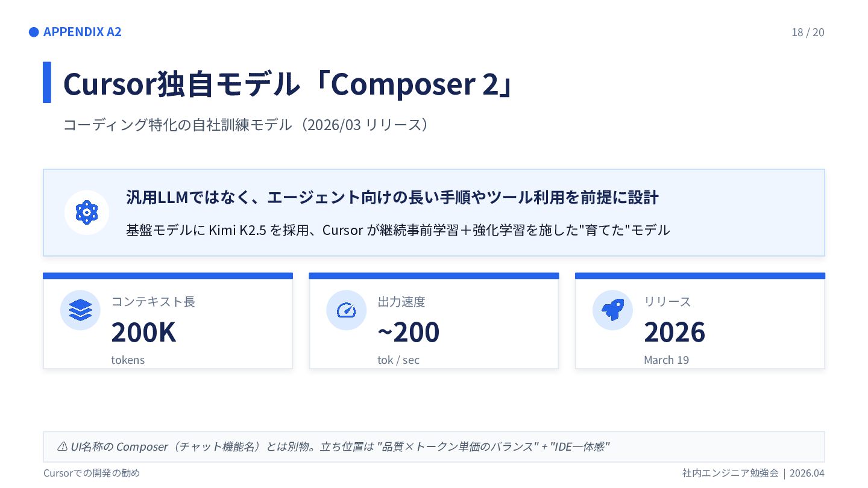The width and height of the screenshot is (868, 488).
Task: Click the 200K context length value
Action: [x=143, y=332]
